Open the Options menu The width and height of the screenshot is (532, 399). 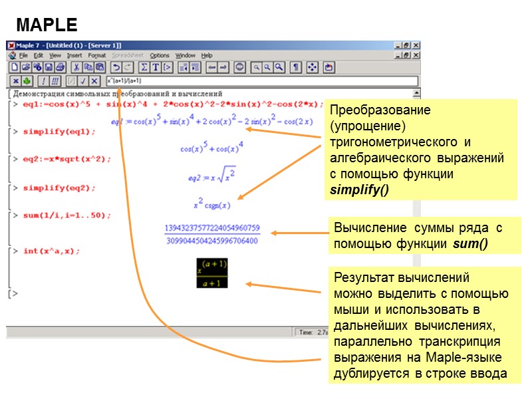pyautogui.click(x=162, y=55)
